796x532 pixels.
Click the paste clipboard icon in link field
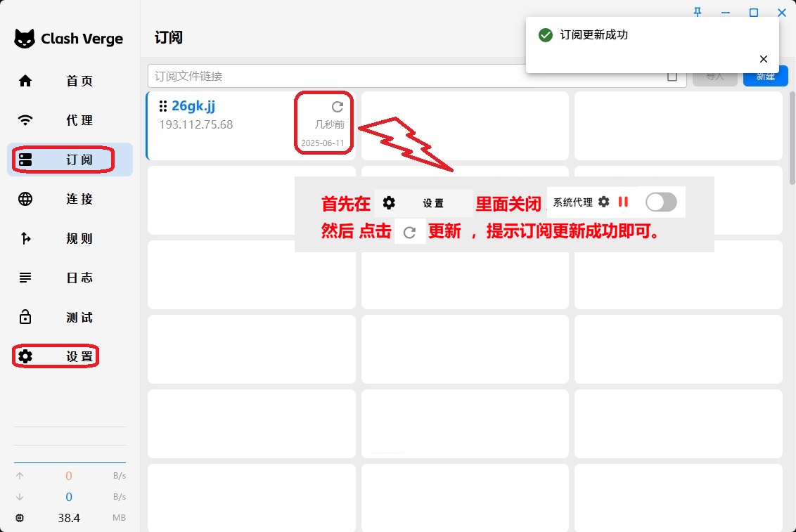point(672,77)
